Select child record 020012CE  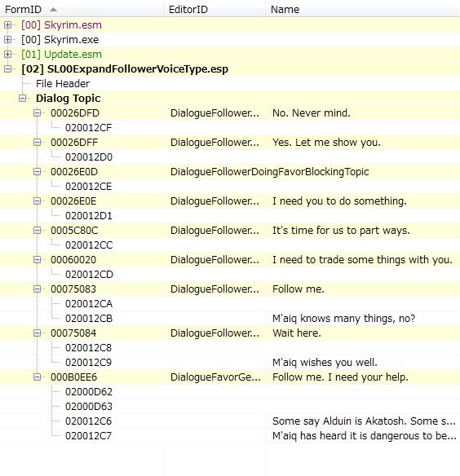[88, 187]
